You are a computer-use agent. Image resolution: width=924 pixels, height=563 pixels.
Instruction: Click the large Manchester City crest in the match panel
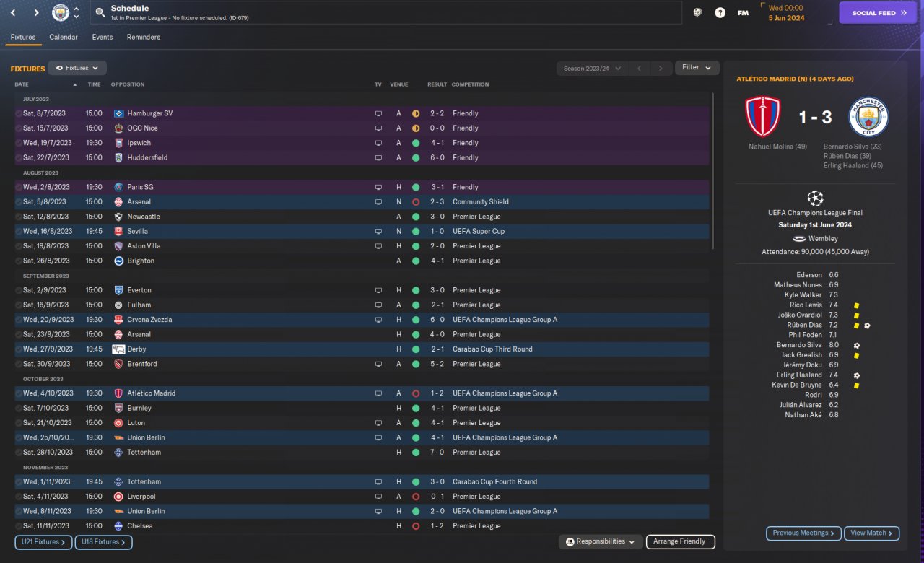[868, 117]
